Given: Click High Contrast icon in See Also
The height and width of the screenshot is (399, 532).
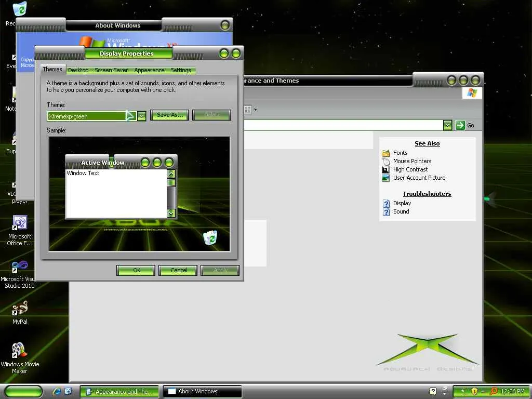Looking at the screenshot, I should pos(386,170).
